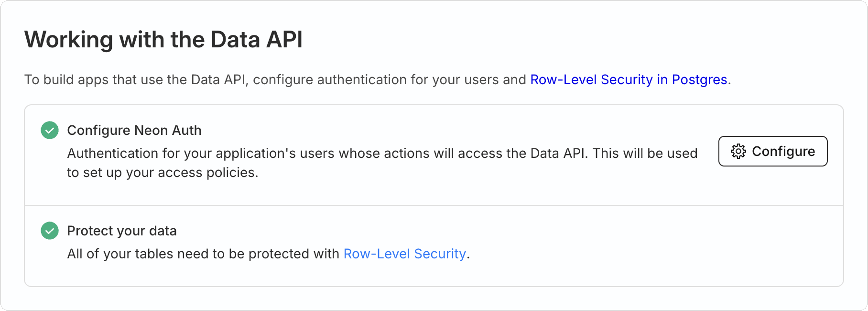Click the description text starting 'Authentication for your application's users'

[x=382, y=163]
